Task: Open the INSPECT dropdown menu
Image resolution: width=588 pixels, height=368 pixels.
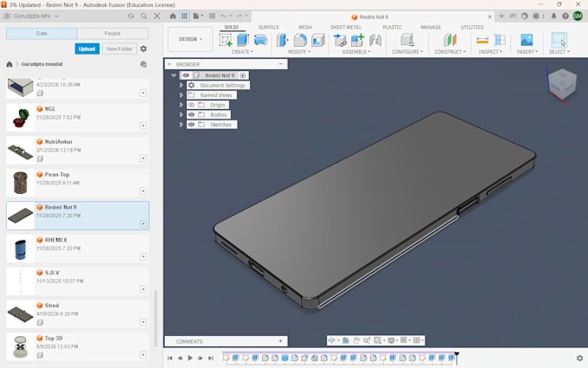Action: click(x=490, y=52)
